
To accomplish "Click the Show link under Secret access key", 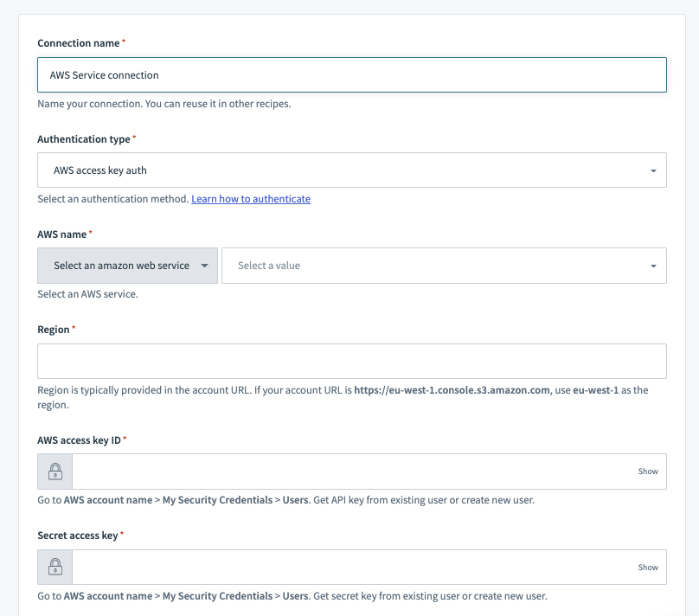I will (647, 567).
